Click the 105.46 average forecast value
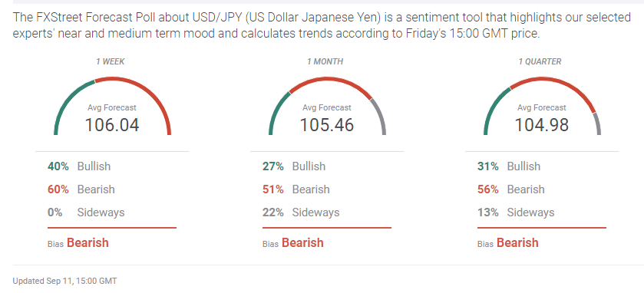 pyautogui.click(x=327, y=125)
